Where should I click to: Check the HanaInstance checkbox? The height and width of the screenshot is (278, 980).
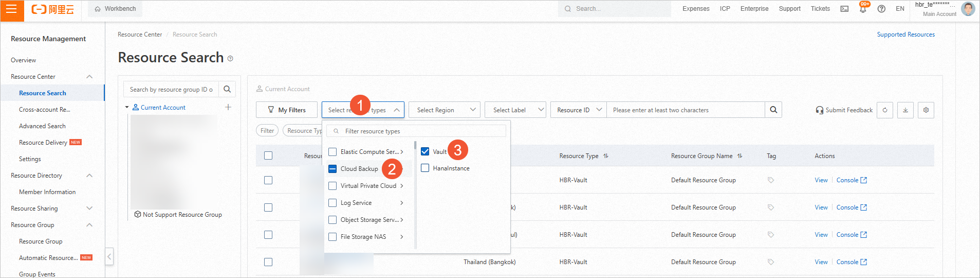point(425,168)
